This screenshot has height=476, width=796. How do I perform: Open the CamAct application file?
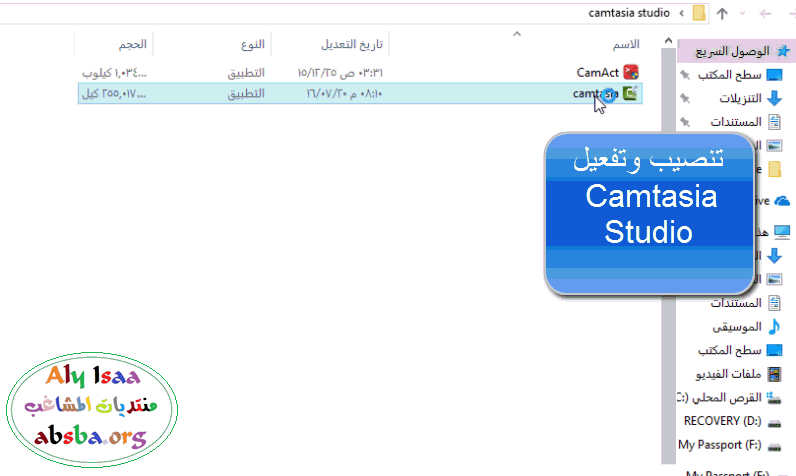pos(598,72)
